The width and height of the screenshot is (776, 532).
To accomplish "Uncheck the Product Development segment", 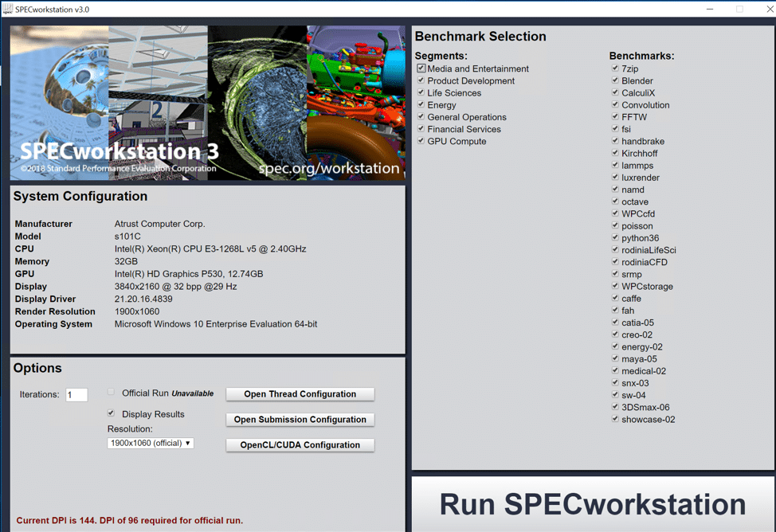I will coord(421,80).
